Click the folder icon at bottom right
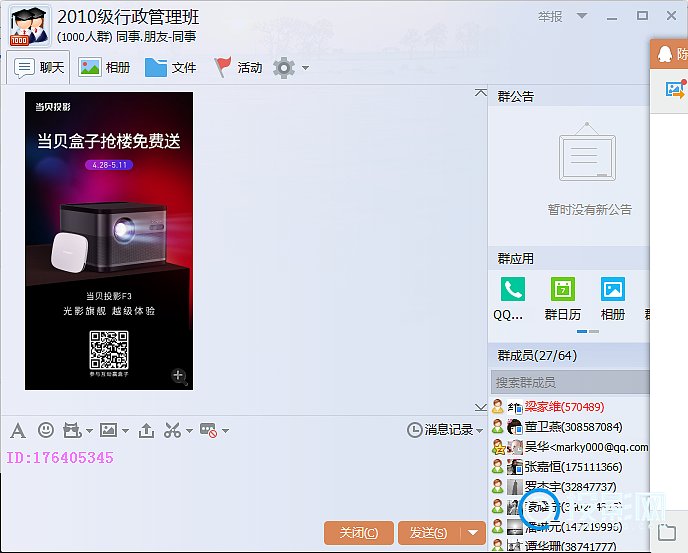This screenshot has height=553, width=688. [667, 532]
